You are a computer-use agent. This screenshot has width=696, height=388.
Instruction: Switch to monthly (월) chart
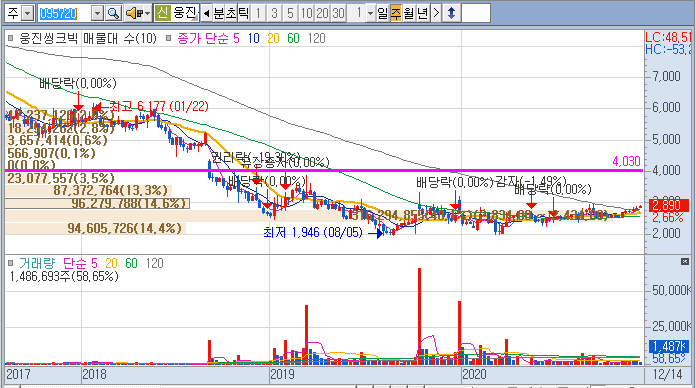pos(409,13)
